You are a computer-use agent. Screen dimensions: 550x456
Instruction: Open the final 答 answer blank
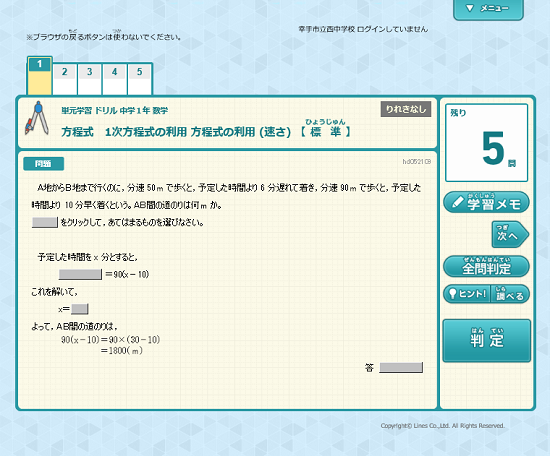(401, 368)
